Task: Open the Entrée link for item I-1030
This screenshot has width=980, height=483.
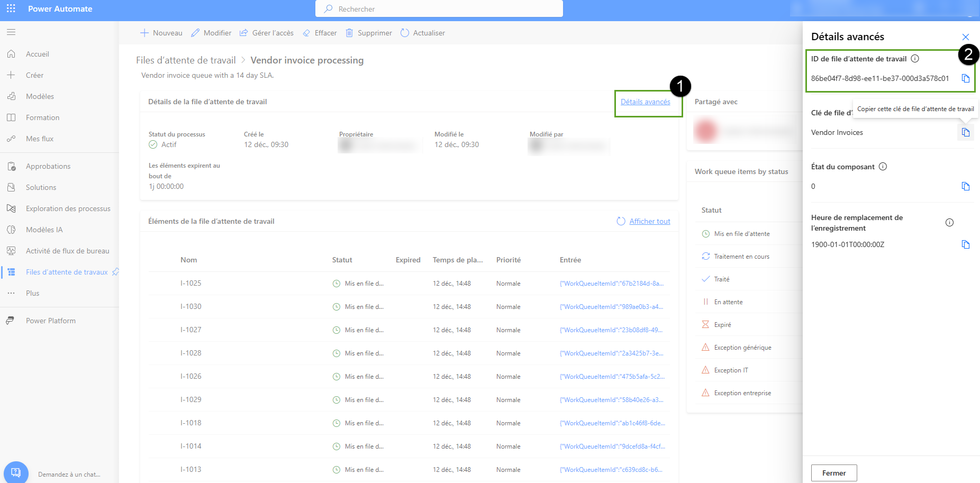Action: pos(611,307)
